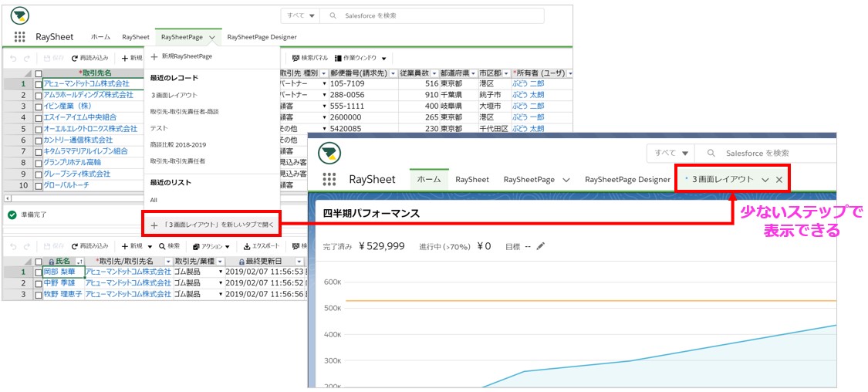This screenshot has height=392, width=868.
Task: Click エクスポート in the lower grid toolbar
Action: point(262,246)
